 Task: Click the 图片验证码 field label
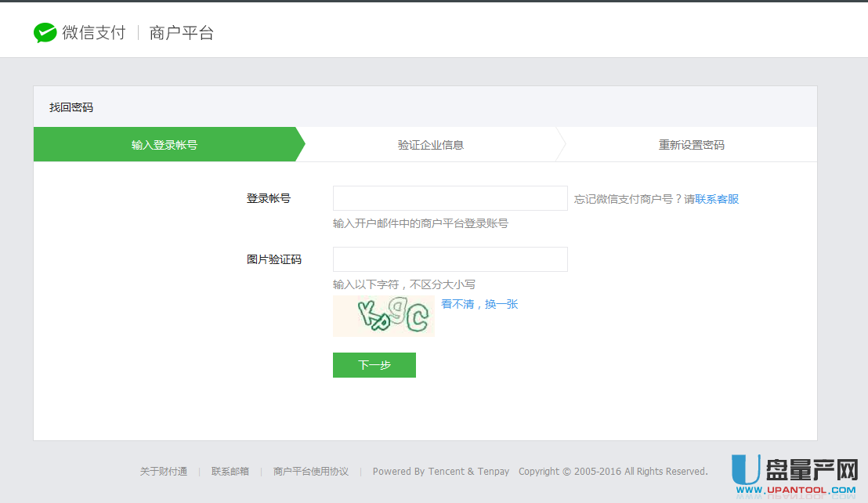274,259
